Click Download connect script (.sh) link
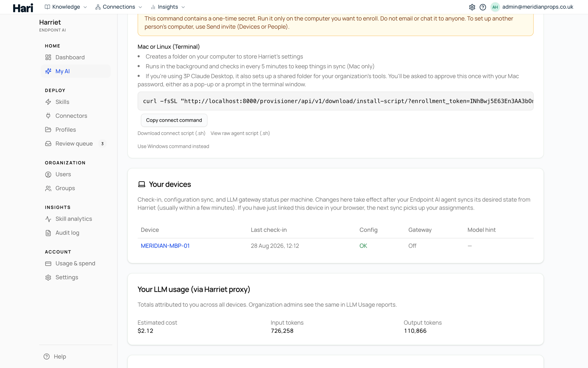Image resolution: width=588 pixels, height=368 pixels. 171,133
